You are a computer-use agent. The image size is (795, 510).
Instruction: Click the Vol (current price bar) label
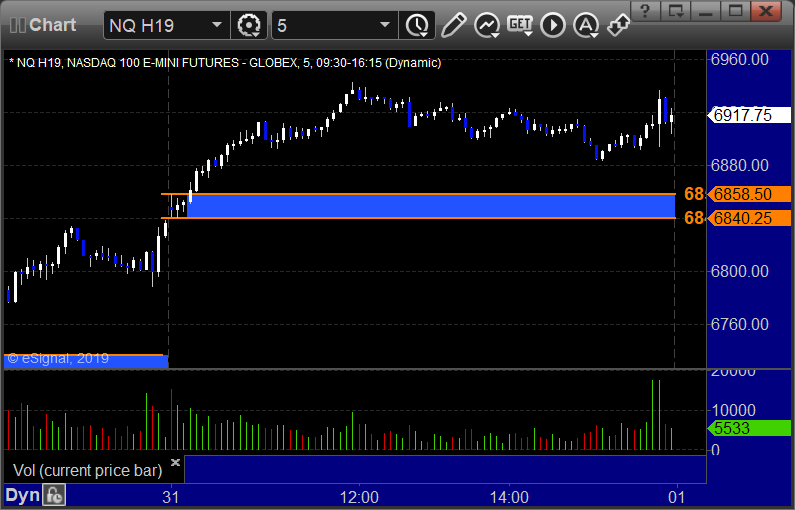[88, 470]
